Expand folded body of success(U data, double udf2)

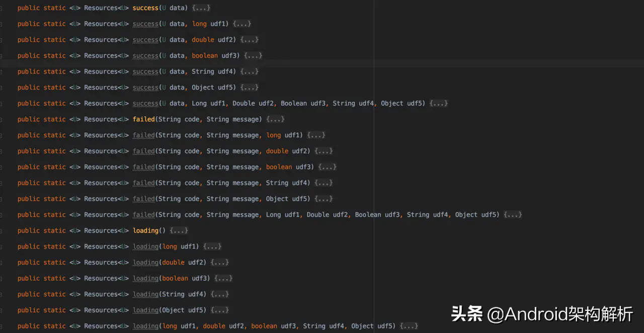click(250, 40)
